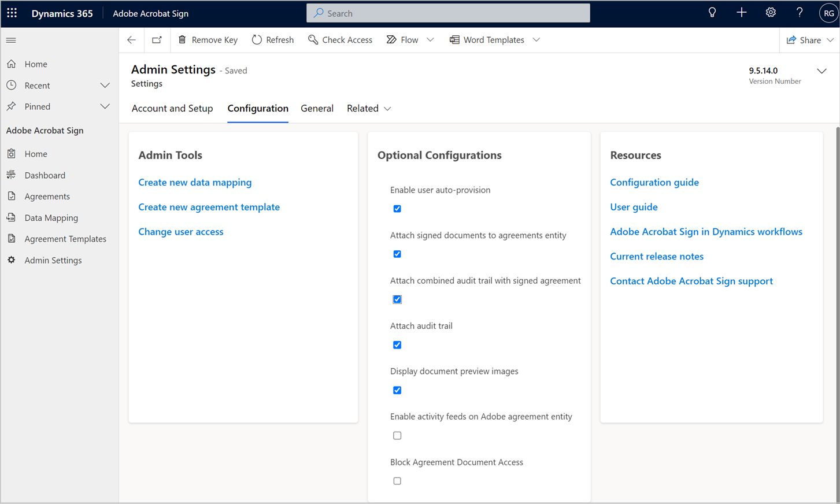Toggle Attach combined audit trail checkbox
This screenshot has height=504, width=840.
click(x=397, y=299)
